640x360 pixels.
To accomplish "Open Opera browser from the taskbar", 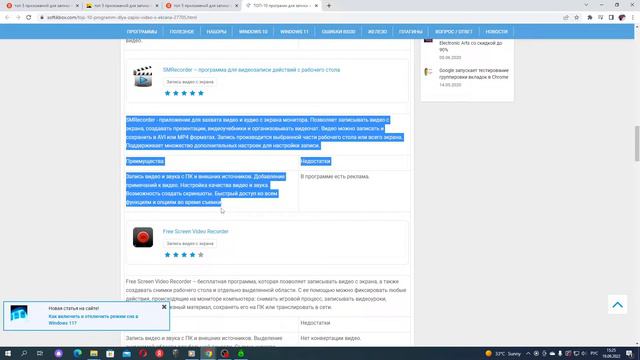I will [143, 353].
